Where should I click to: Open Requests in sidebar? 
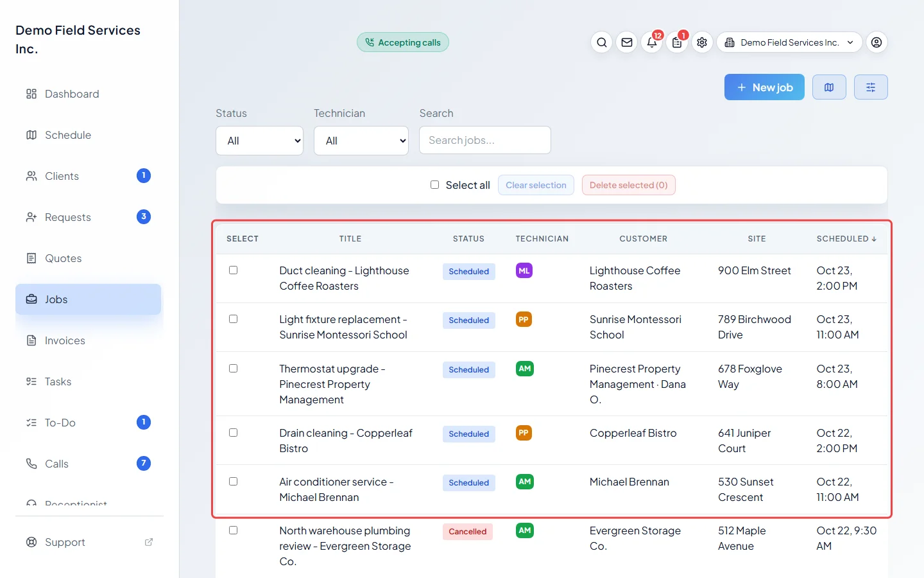[89, 217]
